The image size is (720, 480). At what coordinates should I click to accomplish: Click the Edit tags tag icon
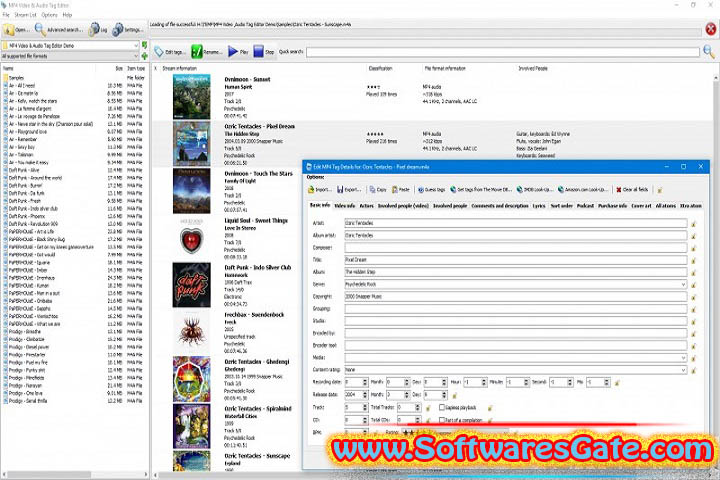(x=159, y=52)
